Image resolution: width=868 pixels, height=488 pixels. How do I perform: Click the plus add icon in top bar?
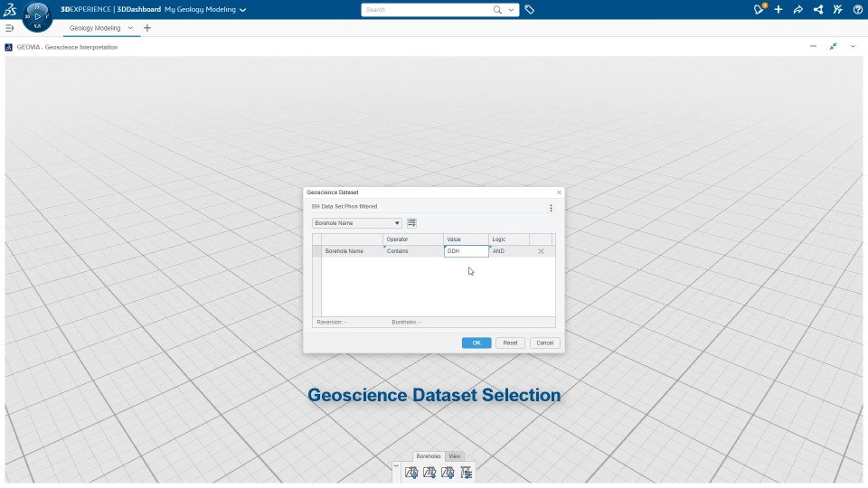pos(778,9)
